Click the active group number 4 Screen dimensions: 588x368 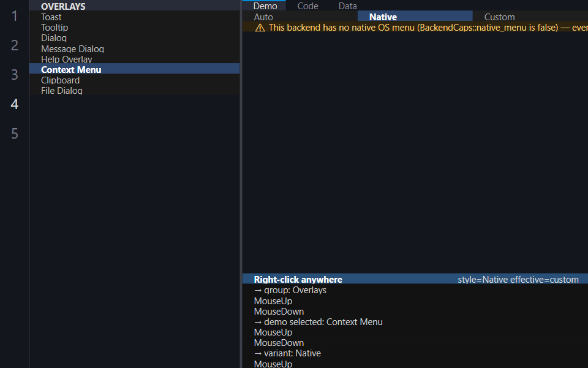[15, 104]
